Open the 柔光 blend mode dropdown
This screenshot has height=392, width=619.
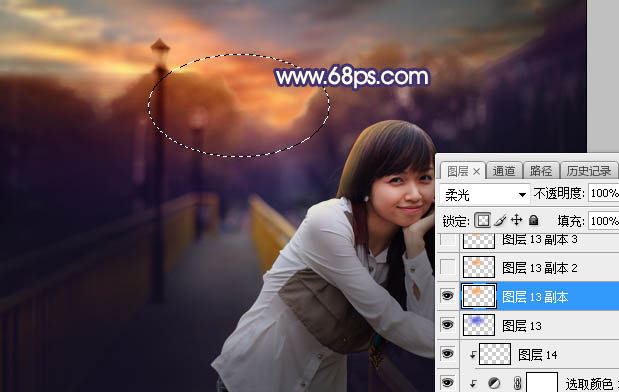tap(484, 194)
